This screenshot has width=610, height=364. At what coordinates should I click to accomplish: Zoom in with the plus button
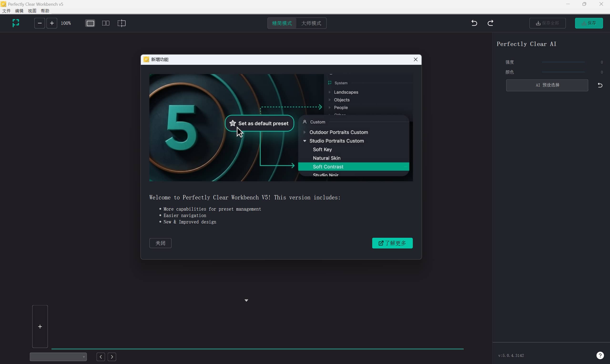coord(52,23)
